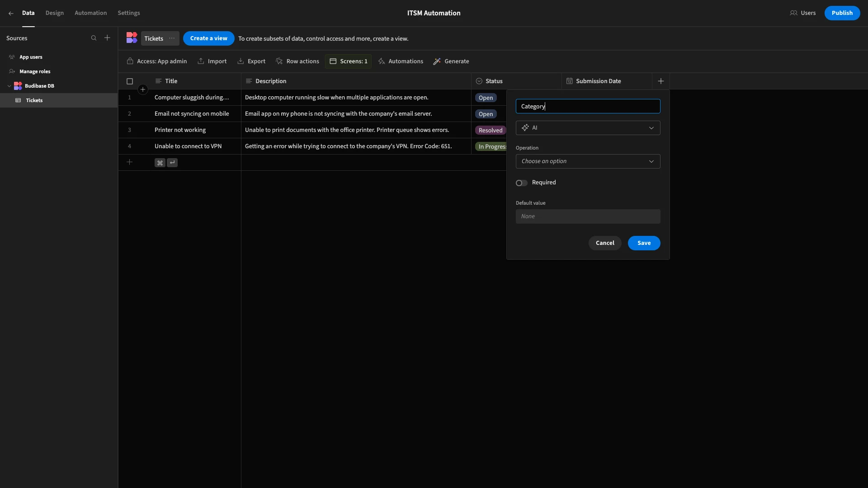Click the desktop running slow description cell

(356, 98)
